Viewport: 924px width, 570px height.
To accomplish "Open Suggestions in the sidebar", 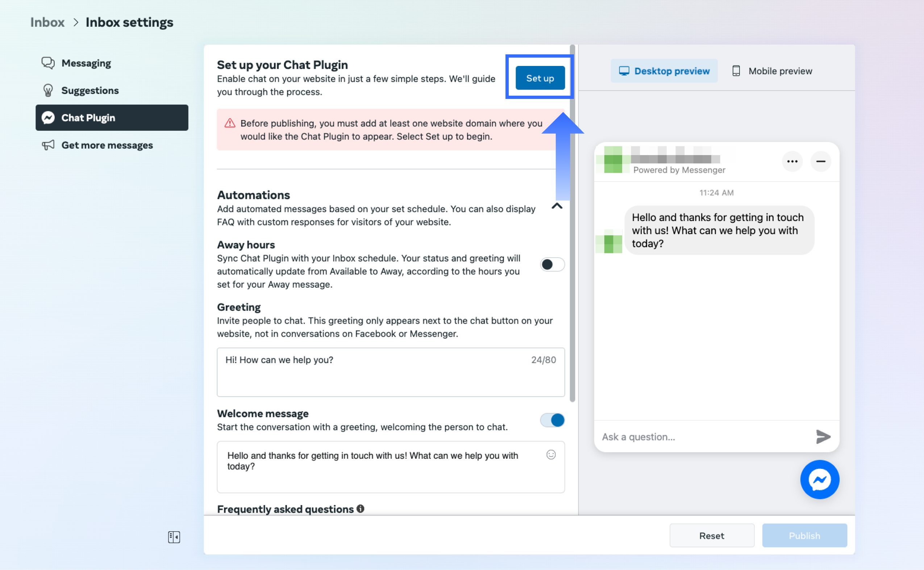I will click(x=90, y=91).
